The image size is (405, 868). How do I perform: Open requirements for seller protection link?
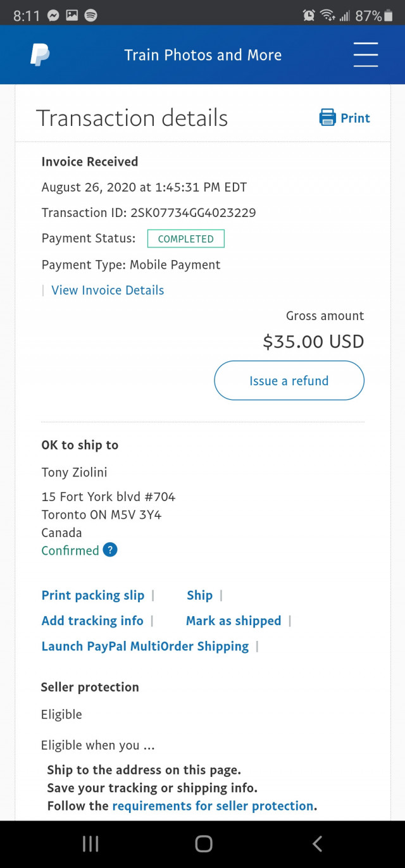click(x=213, y=806)
